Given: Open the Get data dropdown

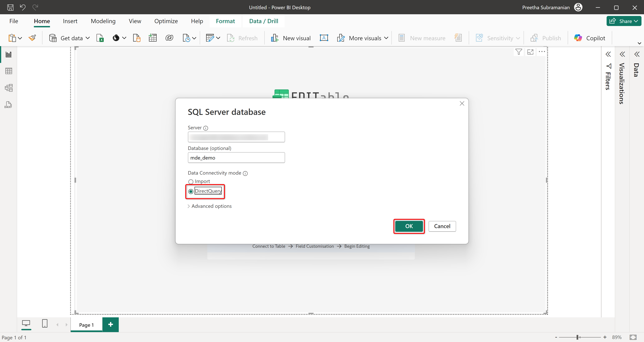Looking at the screenshot, I should [88, 38].
